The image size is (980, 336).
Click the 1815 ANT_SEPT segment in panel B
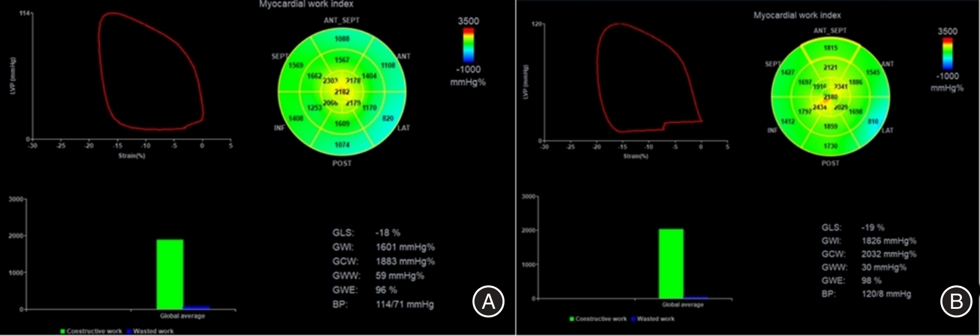pos(831,48)
